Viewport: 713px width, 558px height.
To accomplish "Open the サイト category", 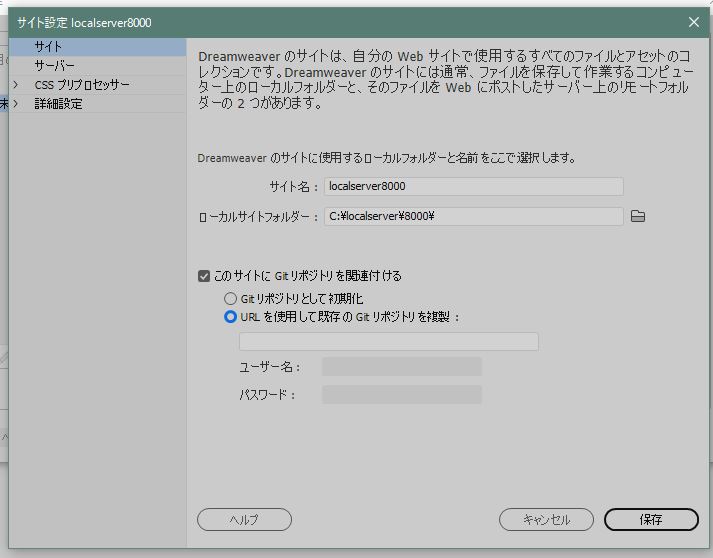I will [x=97, y=47].
